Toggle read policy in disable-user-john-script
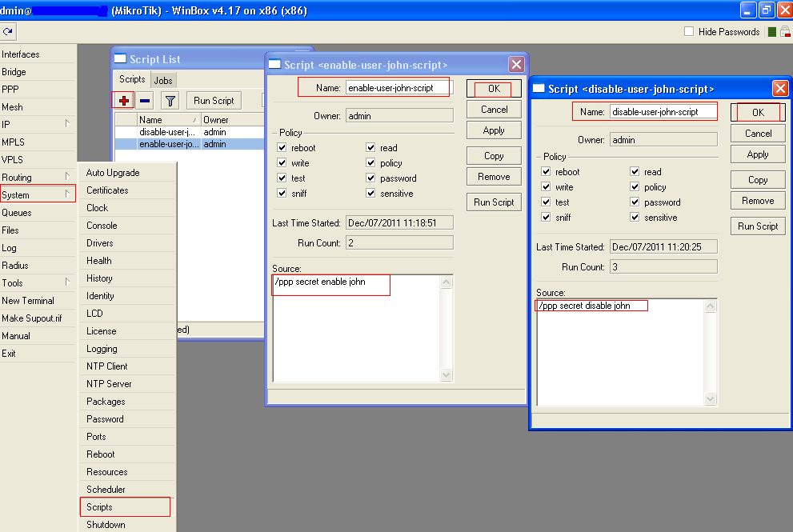 point(635,171)
